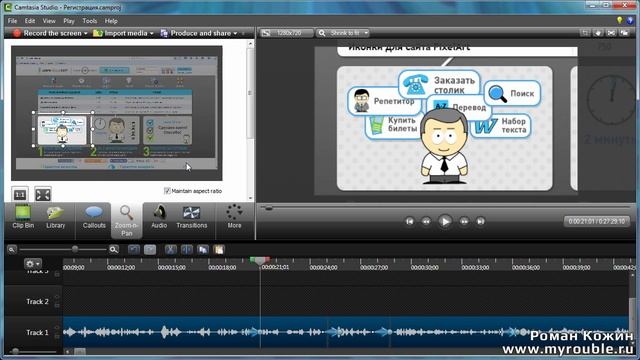Click the full screen icon above preview

[611, 33]
